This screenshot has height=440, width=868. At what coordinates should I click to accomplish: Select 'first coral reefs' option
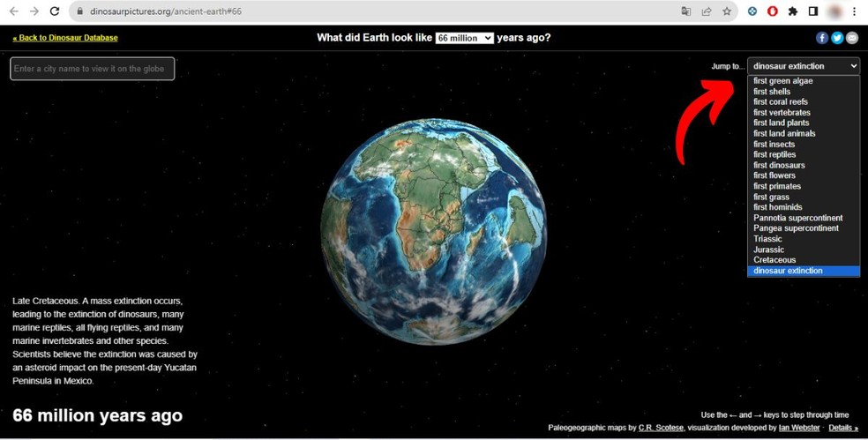[x=804, y=101]
